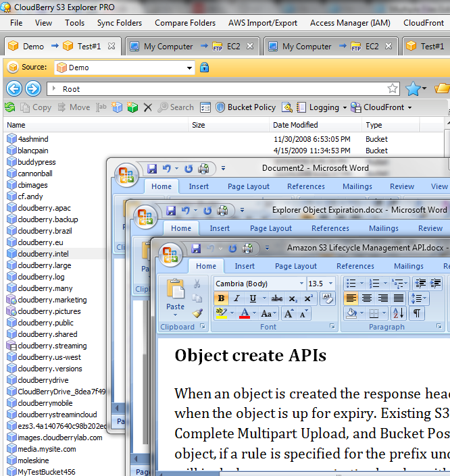450x476 pixels.
Task: Click the lock icon next to Source
Action: click(x=204, y=67)
